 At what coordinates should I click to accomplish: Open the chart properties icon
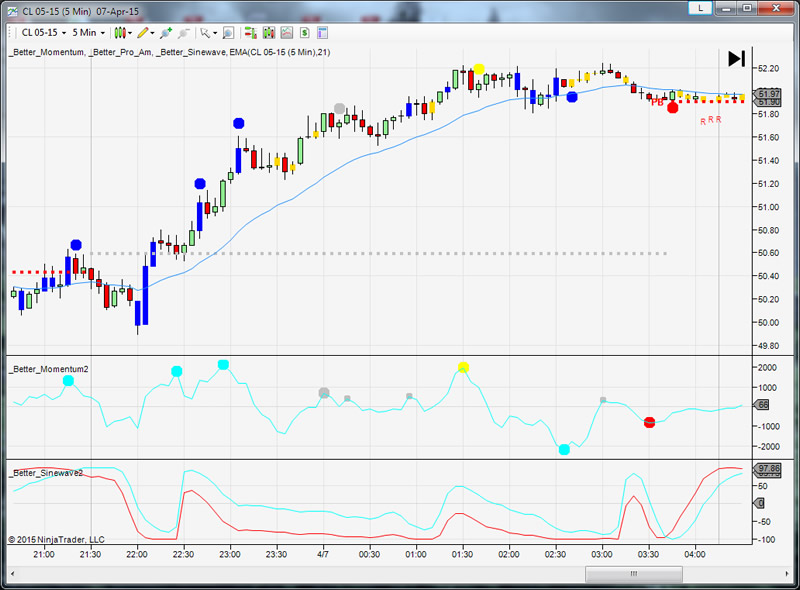coord(322,33)
